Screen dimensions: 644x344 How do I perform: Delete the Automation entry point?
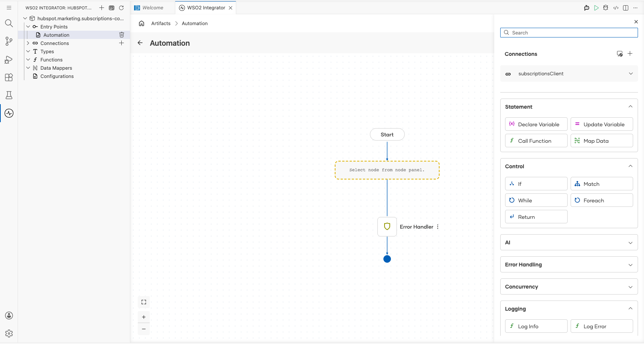pyautogui.click(x=122, y=35)
